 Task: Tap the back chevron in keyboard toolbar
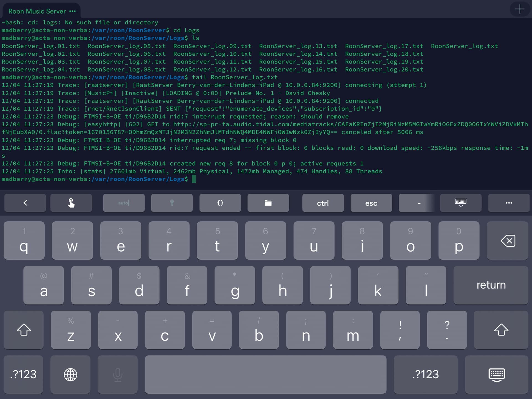coord(25,203)
